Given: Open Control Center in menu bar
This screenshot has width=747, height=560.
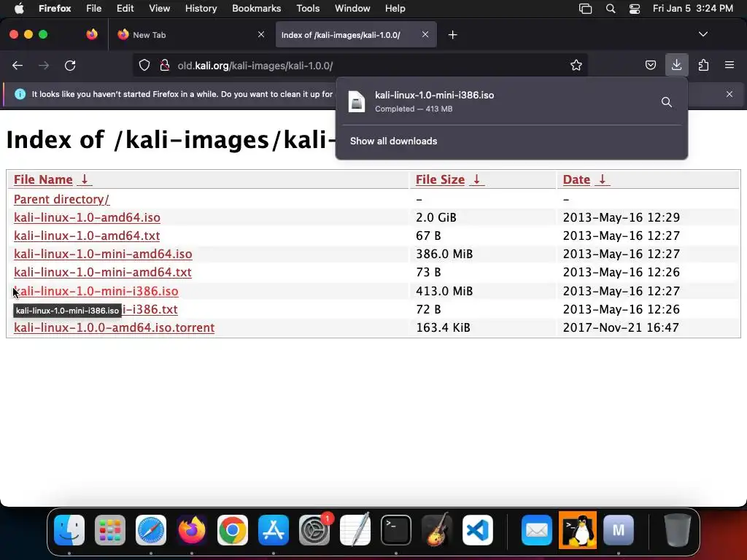Looking at the screenshot, I should pyautogui.click(x=635, y=9).
